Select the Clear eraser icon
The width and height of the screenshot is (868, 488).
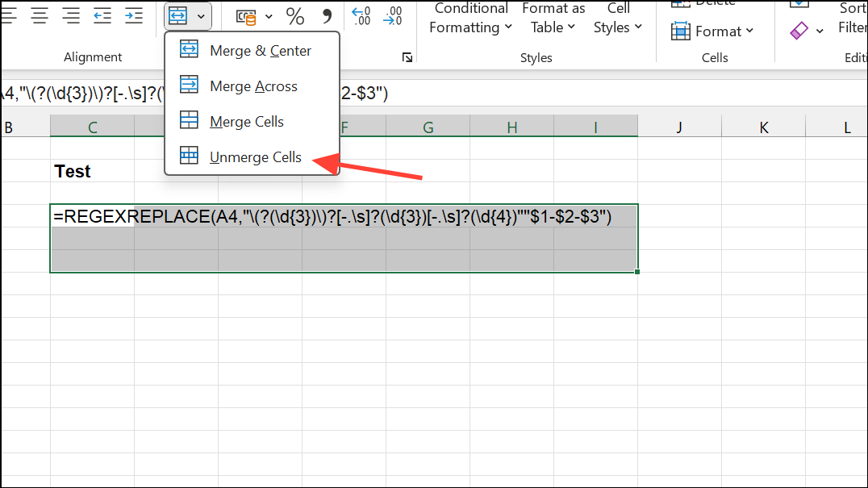coord(799,30)
